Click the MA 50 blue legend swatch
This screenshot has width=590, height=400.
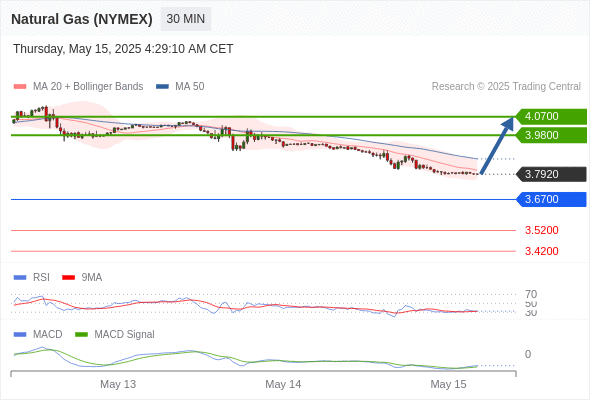tap(162, 87)
